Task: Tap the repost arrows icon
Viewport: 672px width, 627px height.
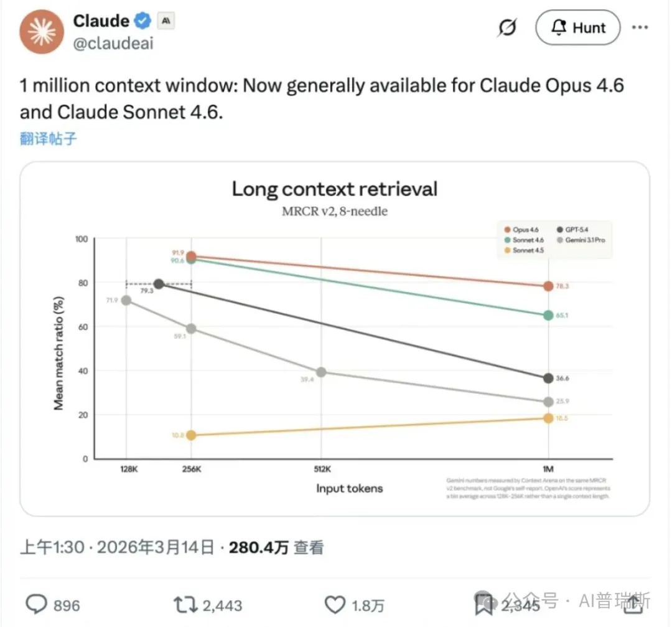Action: (x=184, y=603)
